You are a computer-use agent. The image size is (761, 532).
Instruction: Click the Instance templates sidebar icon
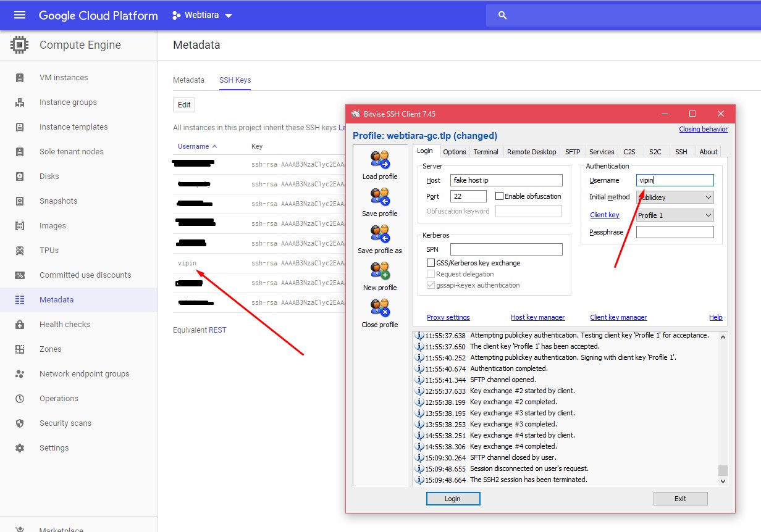20,127
